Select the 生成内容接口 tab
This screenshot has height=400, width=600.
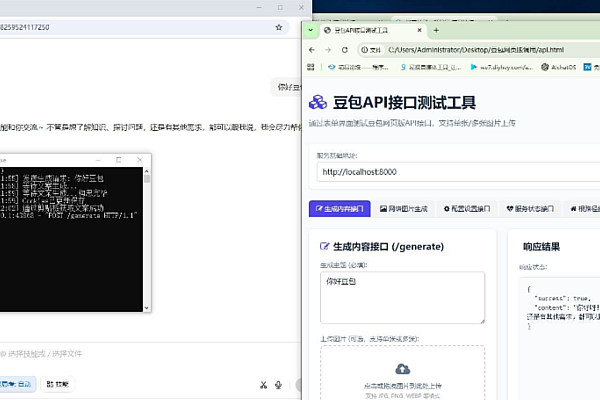coord(340,209)
